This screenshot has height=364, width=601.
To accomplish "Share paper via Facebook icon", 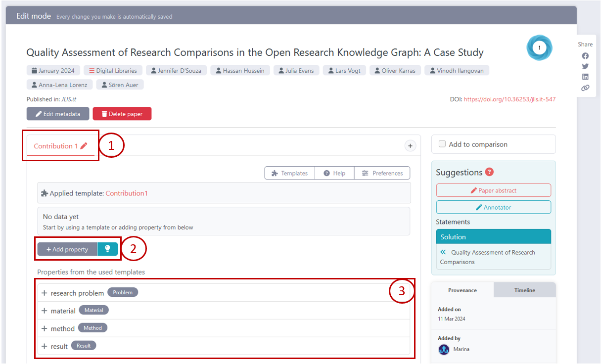I will 585,56.
